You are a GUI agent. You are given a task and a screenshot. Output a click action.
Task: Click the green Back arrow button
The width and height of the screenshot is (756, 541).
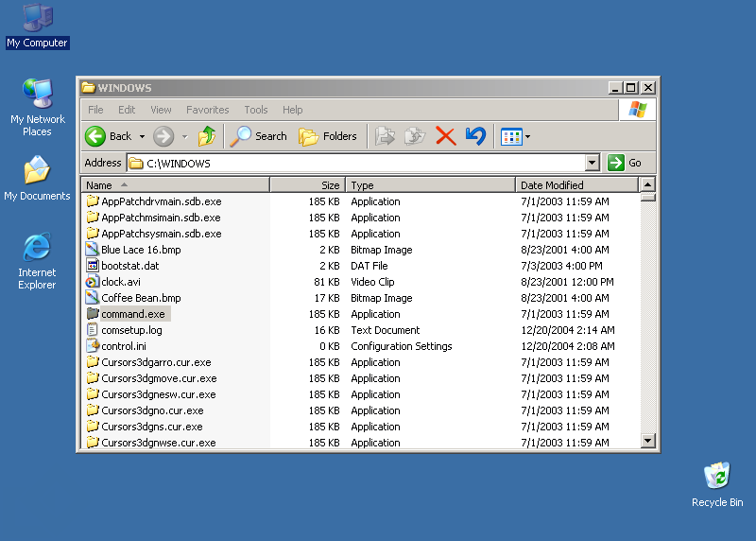[95, 136]
